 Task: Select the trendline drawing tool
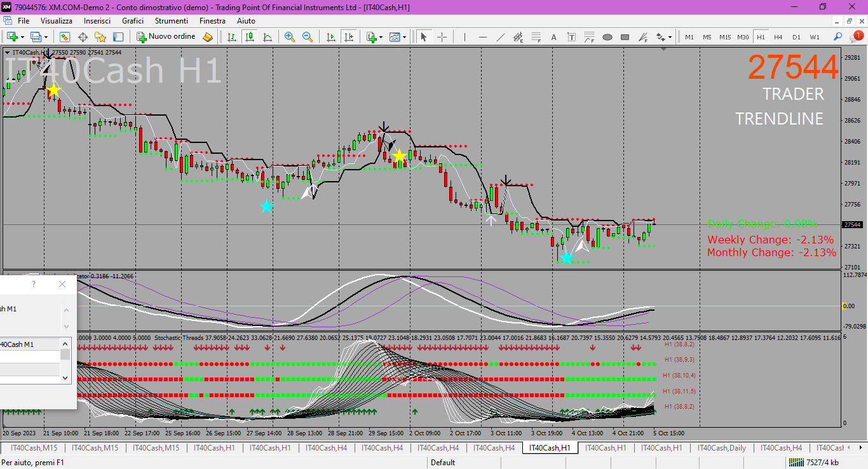(500, 37)
